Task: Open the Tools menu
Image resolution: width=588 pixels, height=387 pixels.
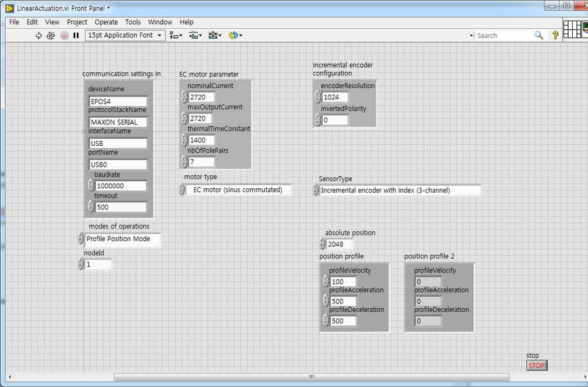Action: (x=132, y=22)
